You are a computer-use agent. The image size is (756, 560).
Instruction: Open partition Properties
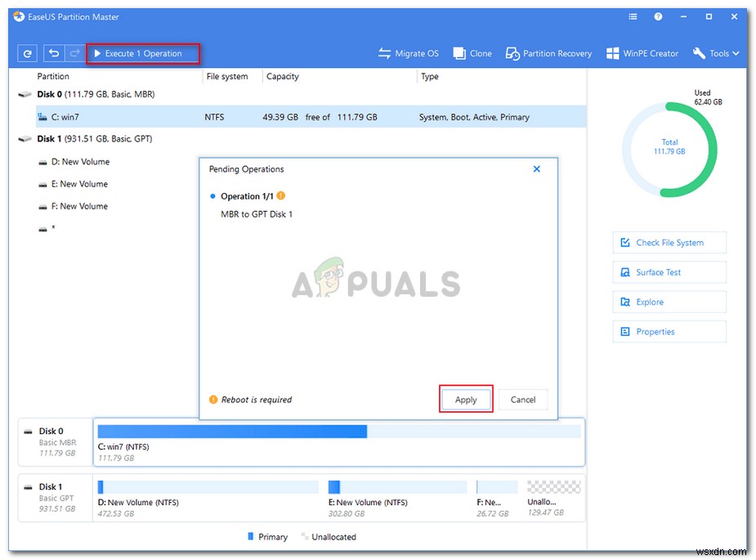[669, 331]
